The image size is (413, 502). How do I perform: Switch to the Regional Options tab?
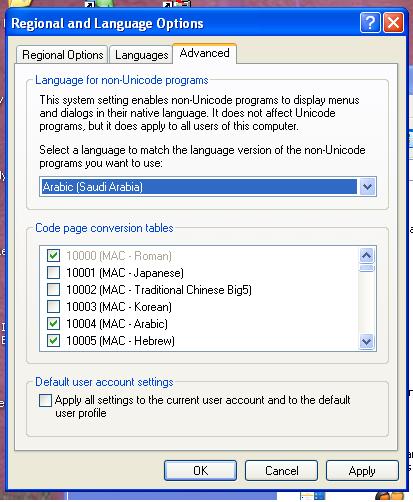click(x=62, y=55)
